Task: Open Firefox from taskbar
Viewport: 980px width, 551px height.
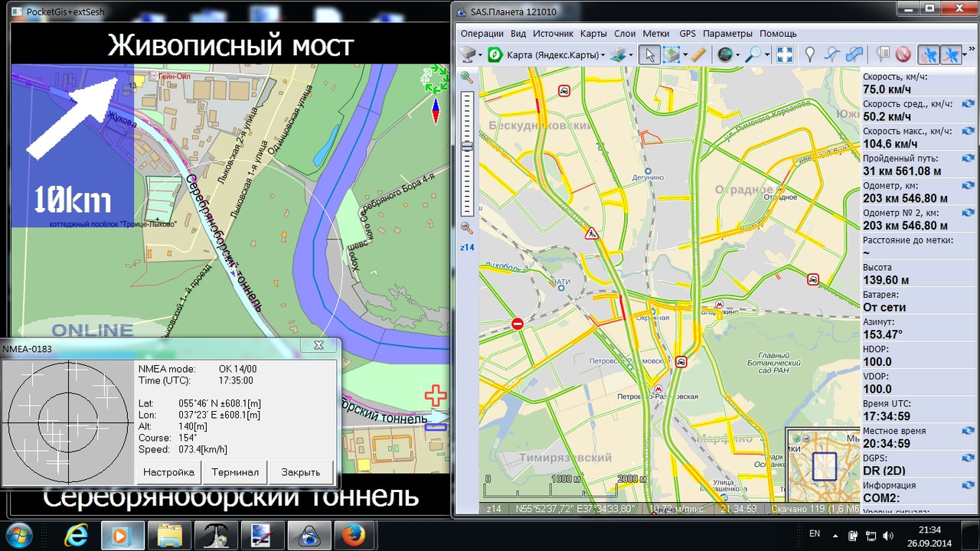Action: tap(354, 534)
